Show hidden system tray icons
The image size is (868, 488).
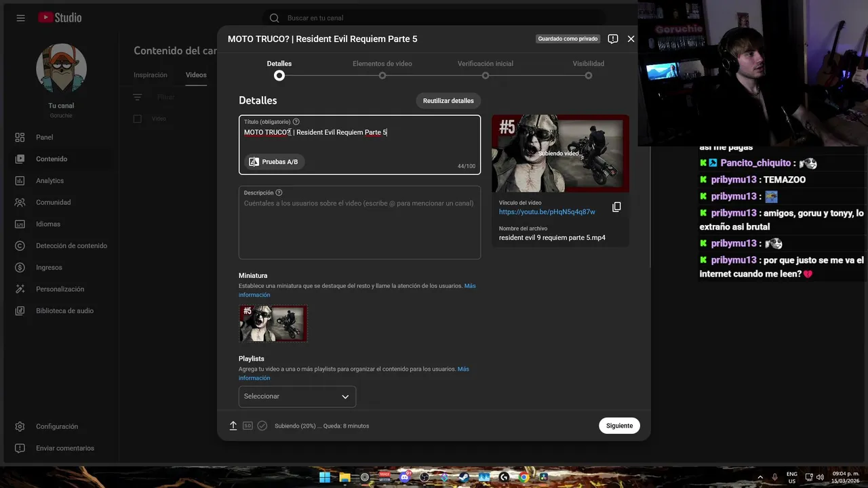[759, 477]
